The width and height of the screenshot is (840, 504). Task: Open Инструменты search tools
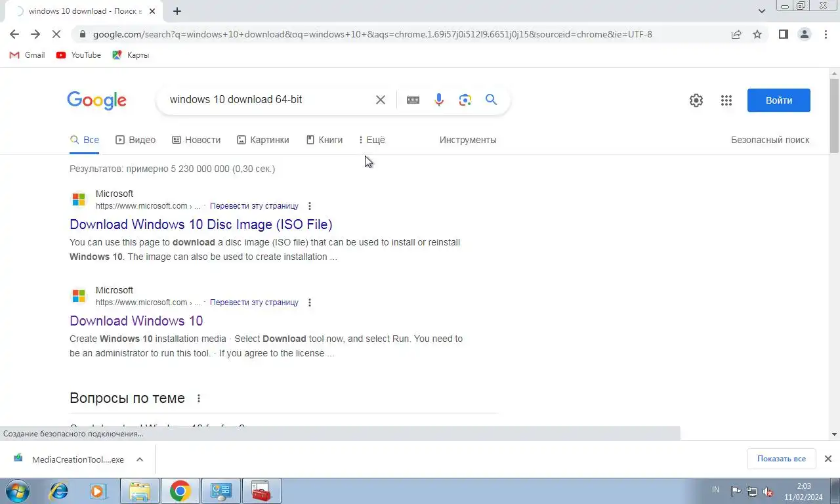tap(468, 140)
